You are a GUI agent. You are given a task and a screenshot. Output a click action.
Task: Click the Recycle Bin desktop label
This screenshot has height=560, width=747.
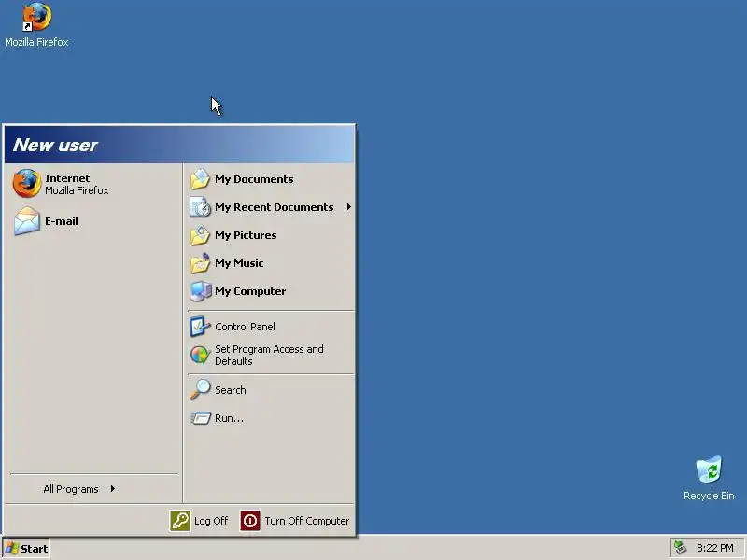[709, 496]
